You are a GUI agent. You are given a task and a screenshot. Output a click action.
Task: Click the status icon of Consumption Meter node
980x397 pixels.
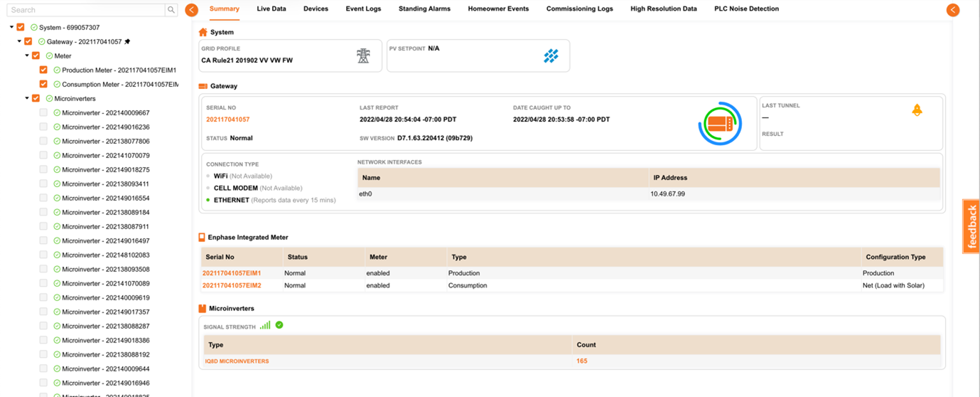57,85
